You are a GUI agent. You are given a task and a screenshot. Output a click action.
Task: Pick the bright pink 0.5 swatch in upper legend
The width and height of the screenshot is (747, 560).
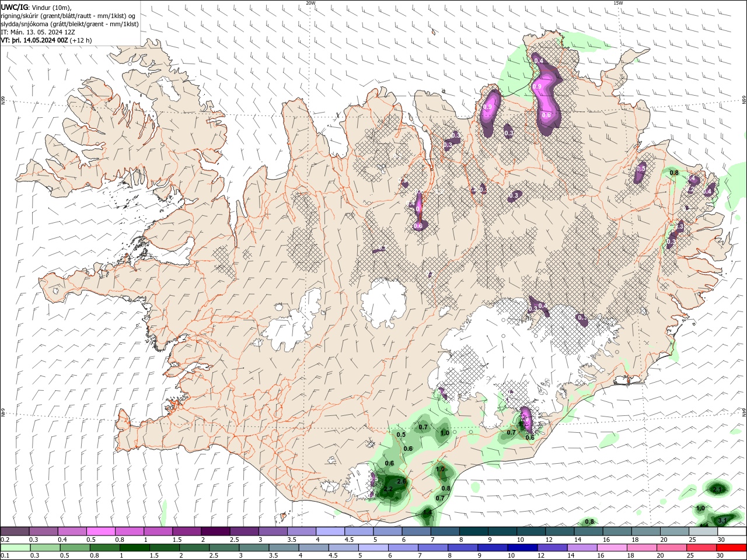coord(101,531)
